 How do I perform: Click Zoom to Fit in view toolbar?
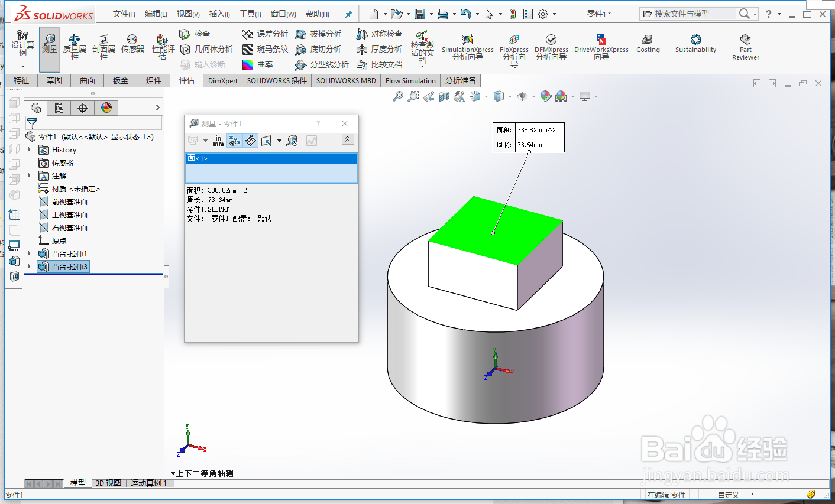398,96
